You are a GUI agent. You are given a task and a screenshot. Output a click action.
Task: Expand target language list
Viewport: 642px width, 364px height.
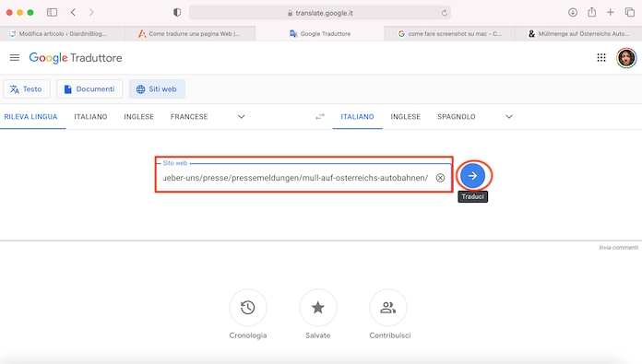(x=509, y=116)
